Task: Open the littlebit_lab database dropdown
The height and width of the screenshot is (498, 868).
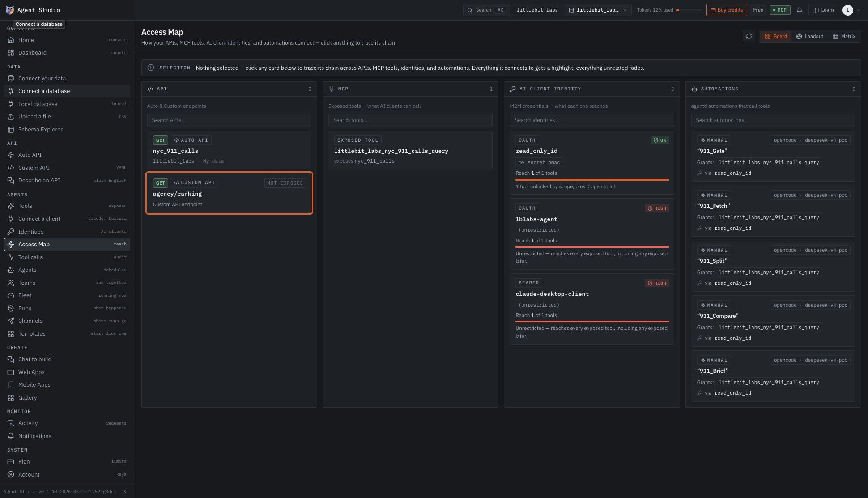Action: click(598, 10)
